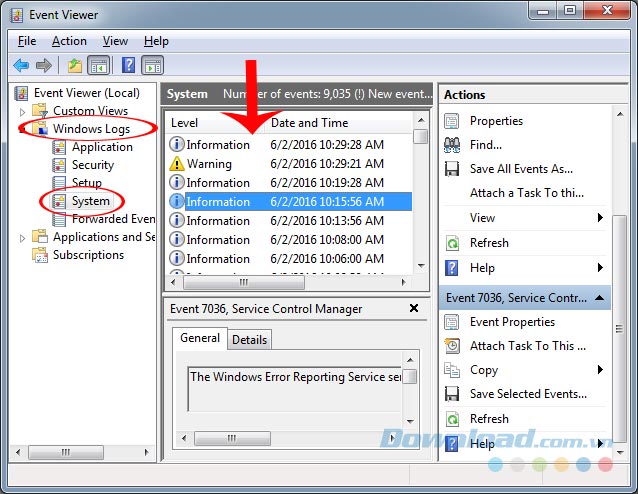This screenshot has width=638, height=494.
Task: Select the Information event at 10:08:00 AM
Action: [x=289, y=240]
